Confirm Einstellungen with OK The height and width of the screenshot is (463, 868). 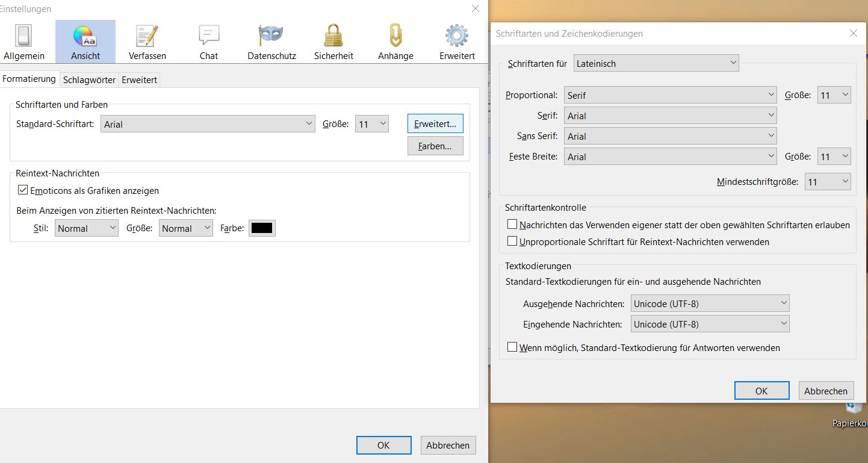(383, 445)
